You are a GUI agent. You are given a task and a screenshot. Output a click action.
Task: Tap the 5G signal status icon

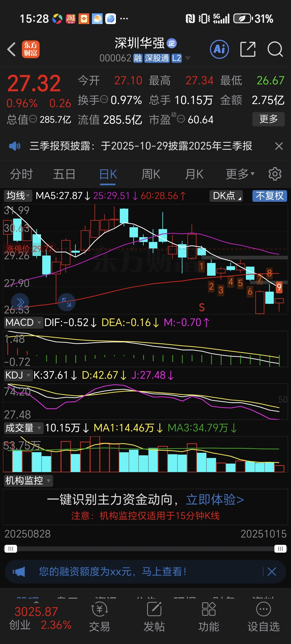(x=221, y=19)
